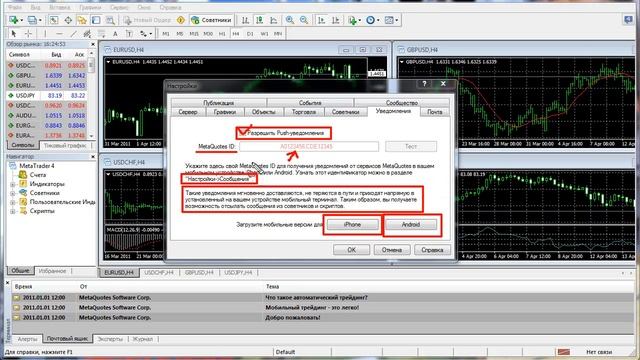Select the M1 timeframe button
The height and width of the screenshot is (360, 640).
166,33
